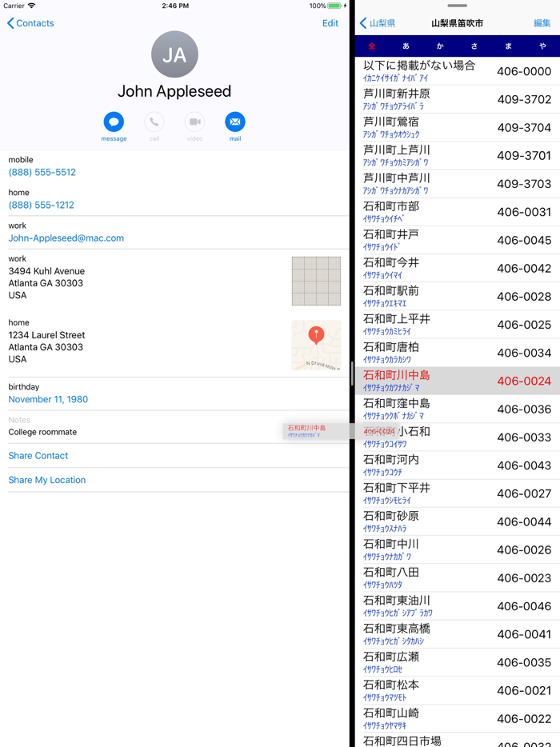
Task: Select row 石和町井戸
Action: pyautogui.click(x=458, y=240)
